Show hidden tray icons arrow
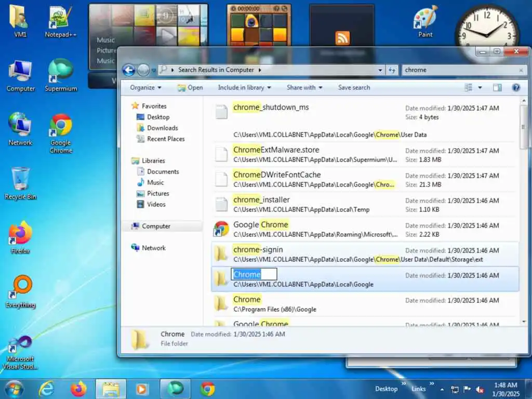Image resolution: width=532 pixels, height=399 pixels. [442, 389]
